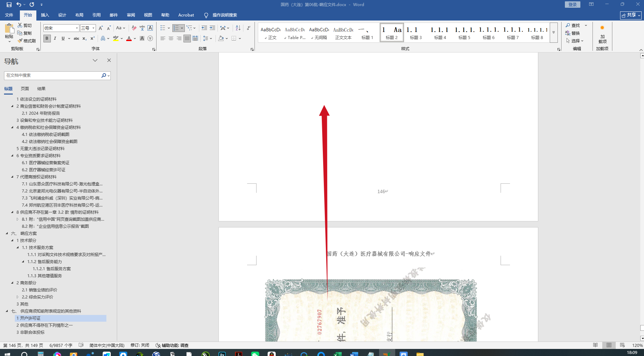Apply superscript formatting
Image resolution: width=644 pixels, height=356 pixels.
[93, 38]
